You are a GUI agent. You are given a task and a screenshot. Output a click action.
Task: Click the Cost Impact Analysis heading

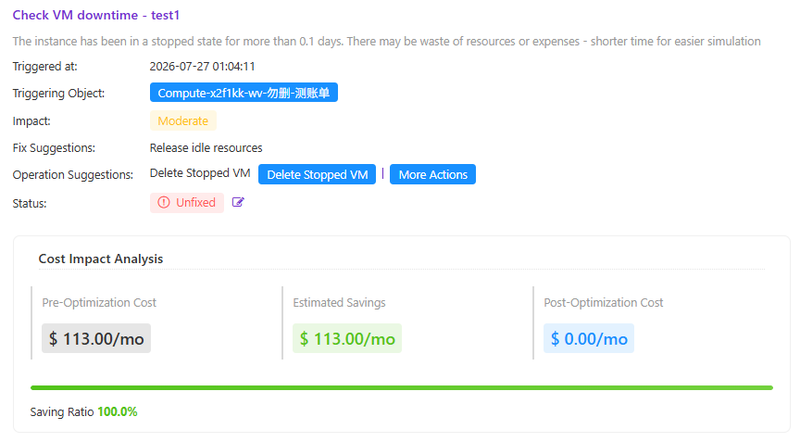(101, 259)
